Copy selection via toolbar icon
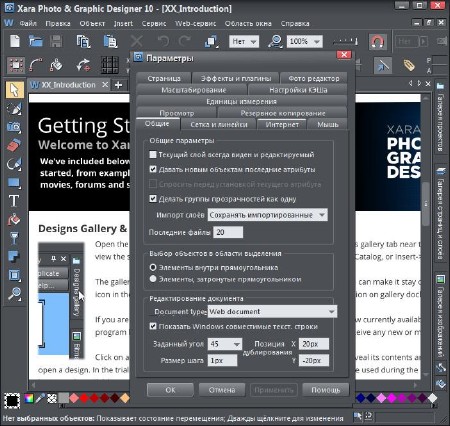Image resolution: width=450 pixels, height=426 pixels. click(x=83, y=41)
